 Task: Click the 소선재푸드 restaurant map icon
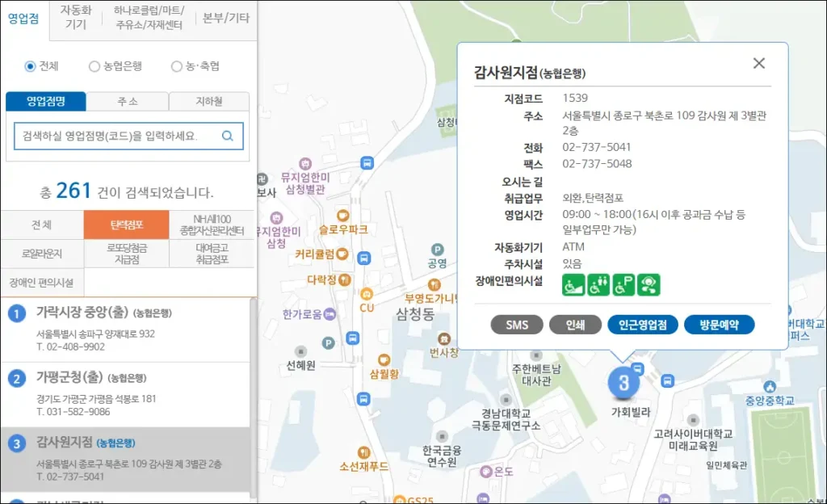tap(364, 453)
